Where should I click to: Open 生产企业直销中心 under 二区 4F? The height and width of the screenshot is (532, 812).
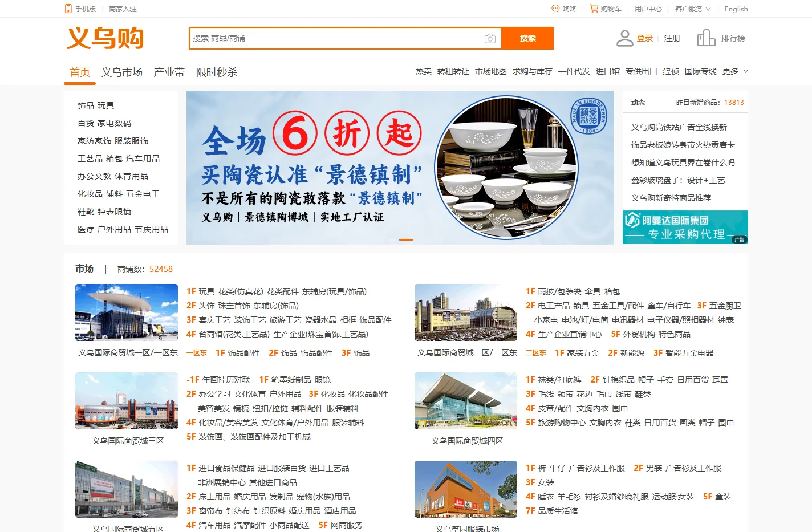coord(570,334)
